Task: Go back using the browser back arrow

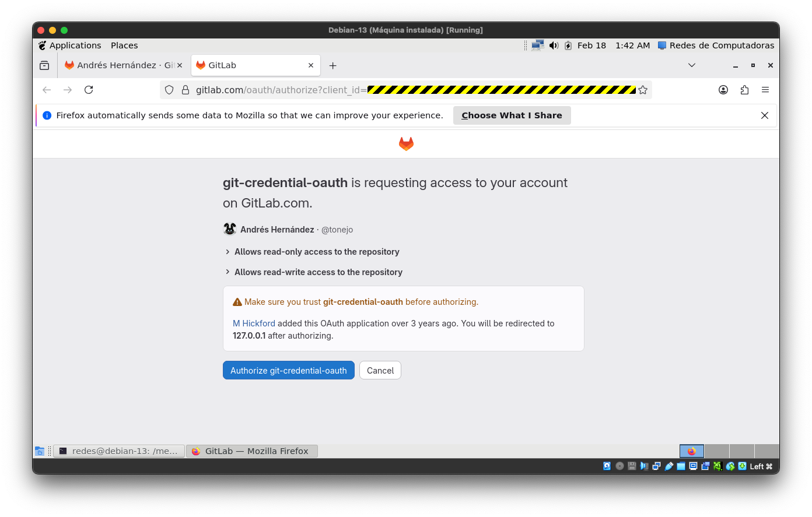Action: pos(47,90)
